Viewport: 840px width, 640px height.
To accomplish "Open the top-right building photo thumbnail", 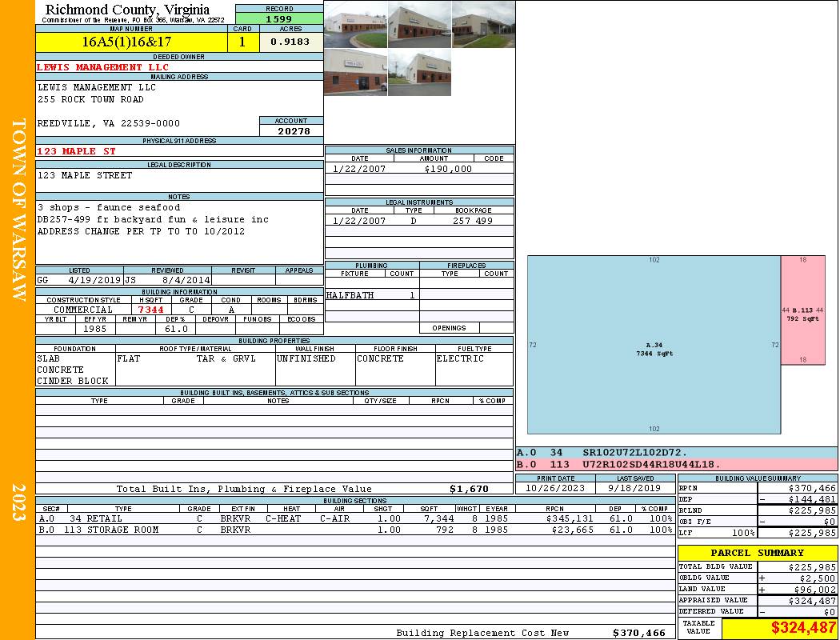I will 483,25.
